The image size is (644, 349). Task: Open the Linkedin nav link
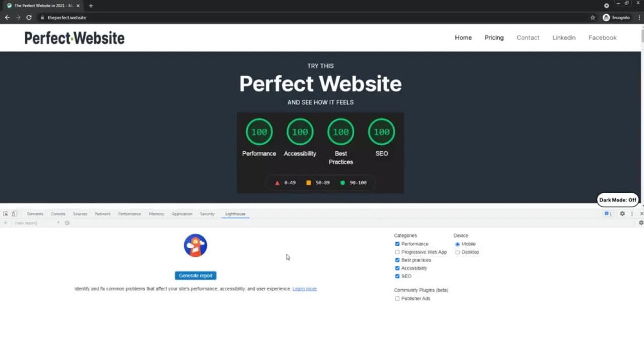[564, 37]
